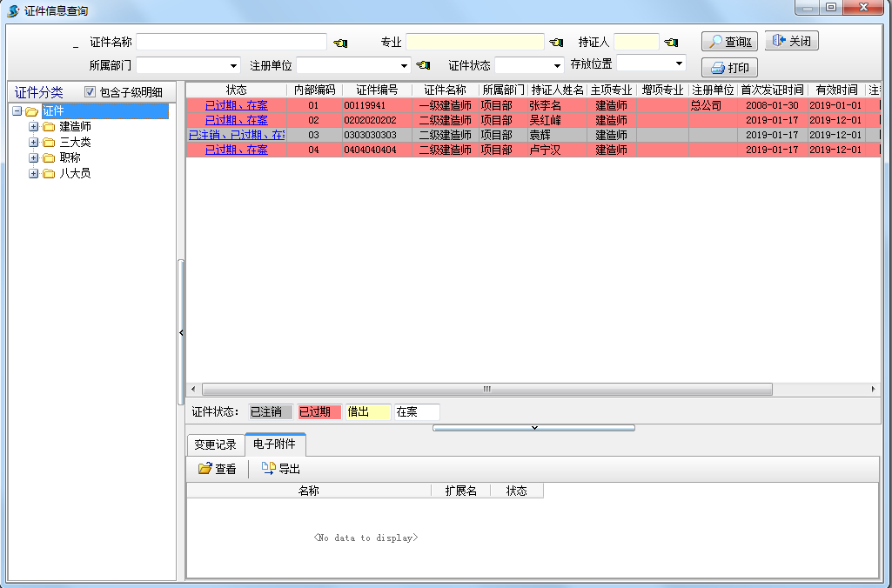Click the 查看 folder icon in attachments toolbar

pos(205,469)
